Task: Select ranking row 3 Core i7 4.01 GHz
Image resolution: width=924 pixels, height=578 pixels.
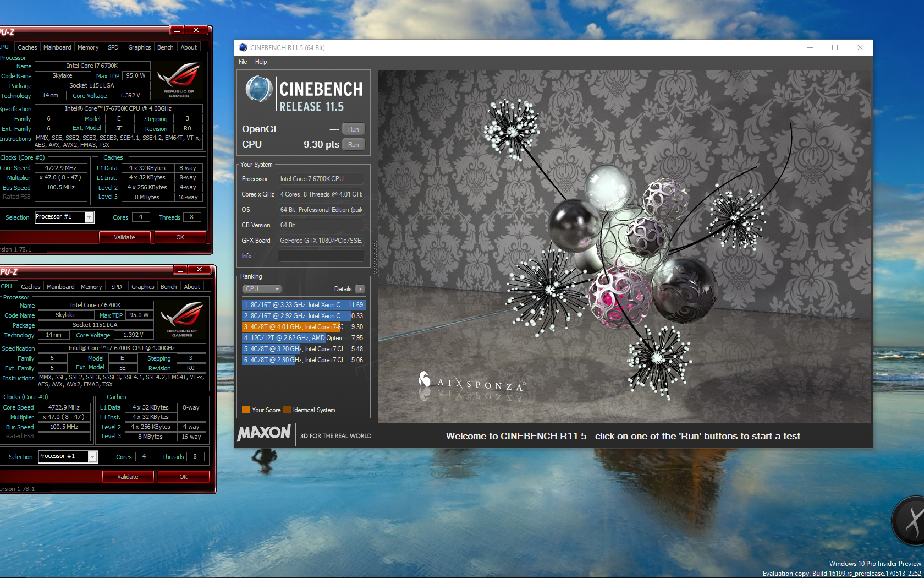Action: pyautogui.click(x=304, y=327)
